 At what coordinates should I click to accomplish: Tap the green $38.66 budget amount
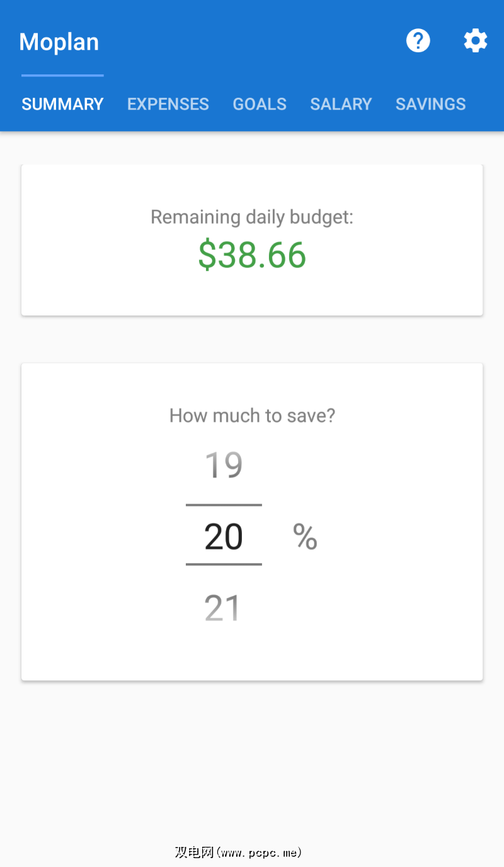pyautogui.click(x=252, y=255)
